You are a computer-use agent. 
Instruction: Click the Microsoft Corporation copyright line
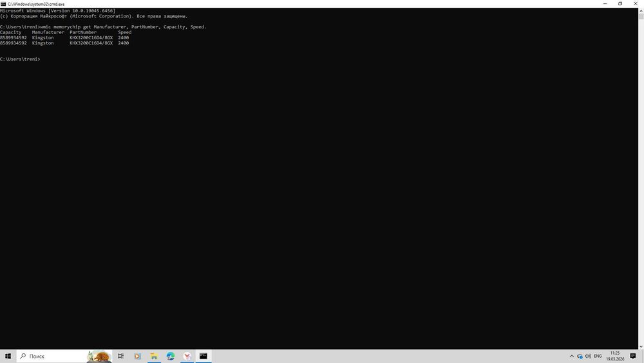(93, 16)
